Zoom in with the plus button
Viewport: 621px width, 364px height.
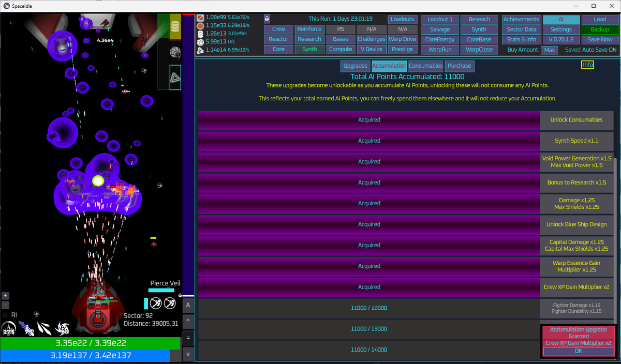click(6, 296)
